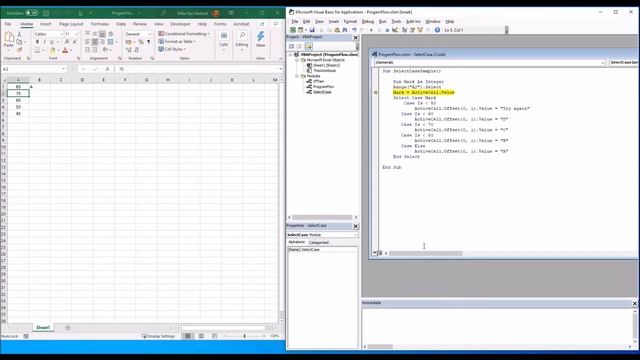
Task: Click the Sheet1 worksheet tab
Action: [x=43, y=327]
